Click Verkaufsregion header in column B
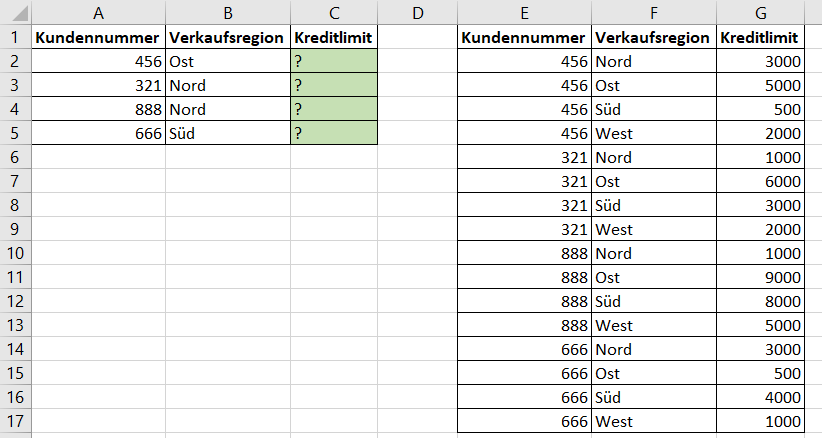822x438 pixels. [228, 37]
